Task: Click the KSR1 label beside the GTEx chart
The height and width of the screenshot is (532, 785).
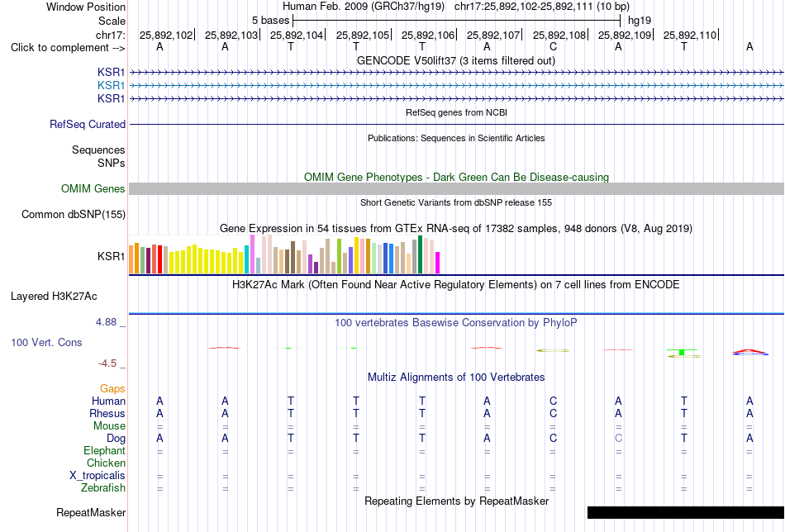Action: coord(112,256)
